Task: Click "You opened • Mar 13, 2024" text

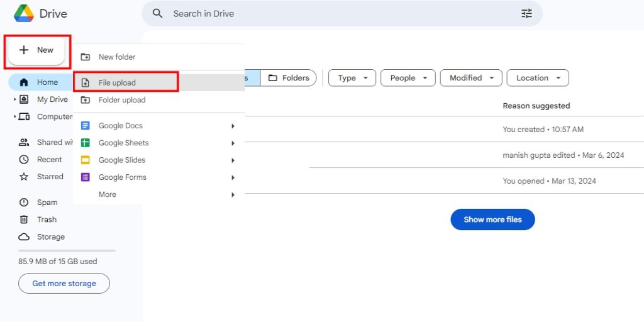Action: (x=550, y=181)
